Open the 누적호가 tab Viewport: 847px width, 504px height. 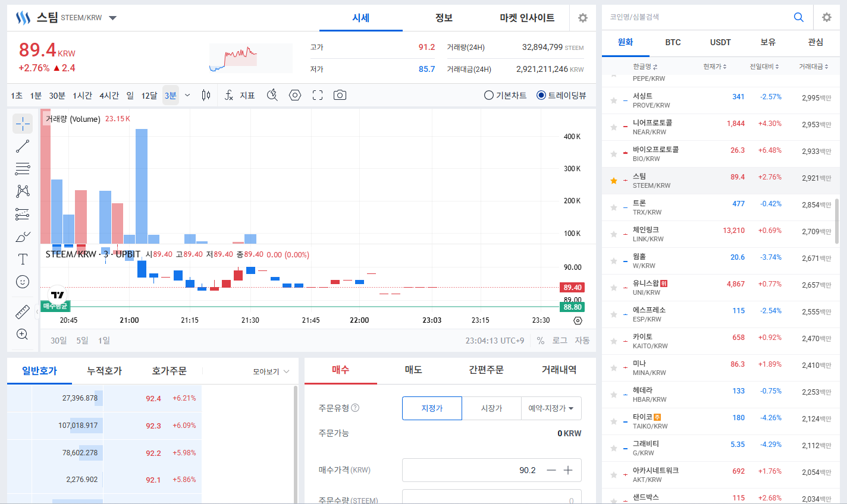pyautogui.click(x=105, y=371)
